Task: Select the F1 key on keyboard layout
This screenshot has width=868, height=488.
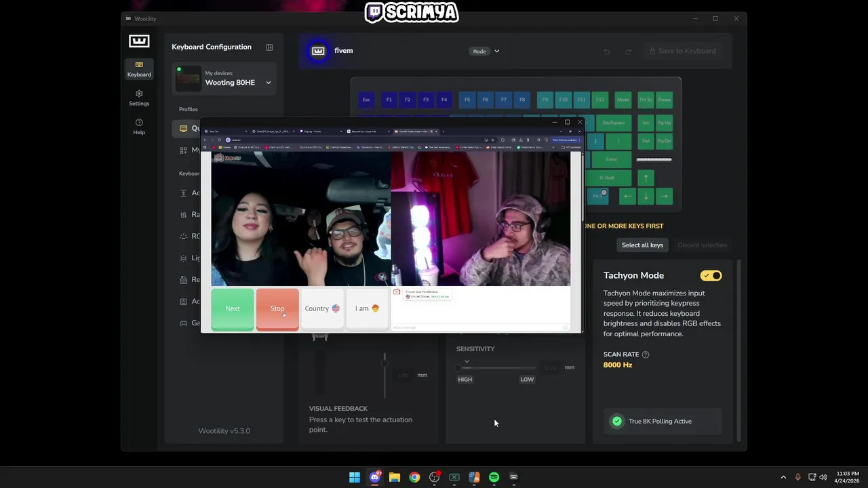Action: click(389, 100)
